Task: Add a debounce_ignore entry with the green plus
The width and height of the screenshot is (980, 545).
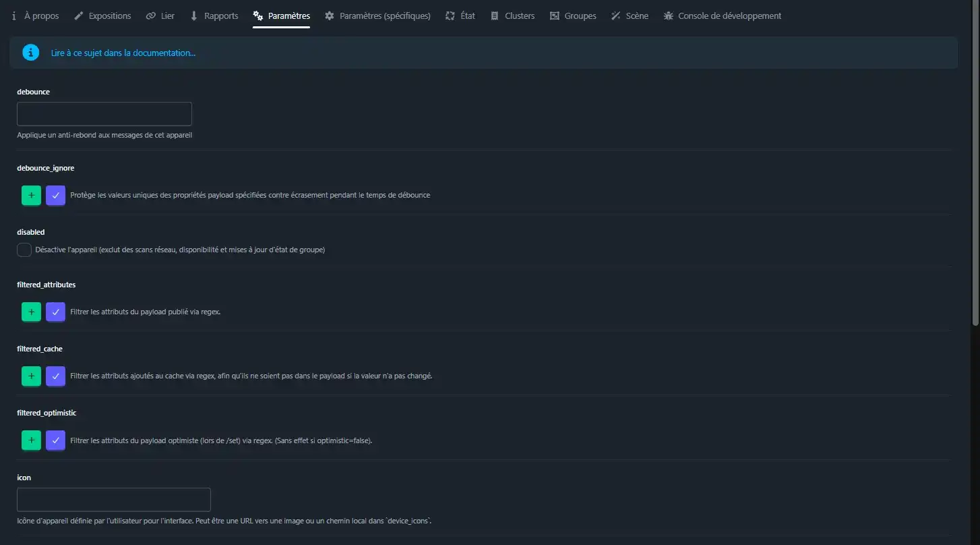Action: coord(31,195)
